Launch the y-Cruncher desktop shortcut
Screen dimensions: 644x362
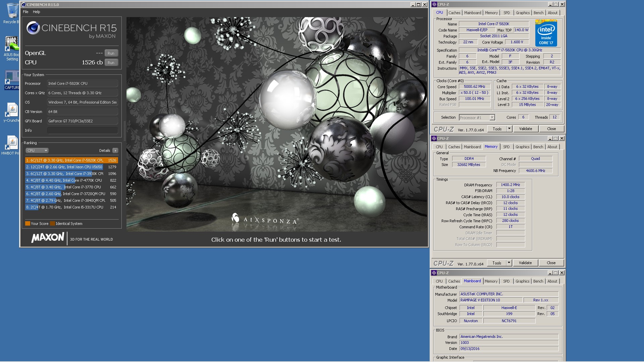pos(11,112)
